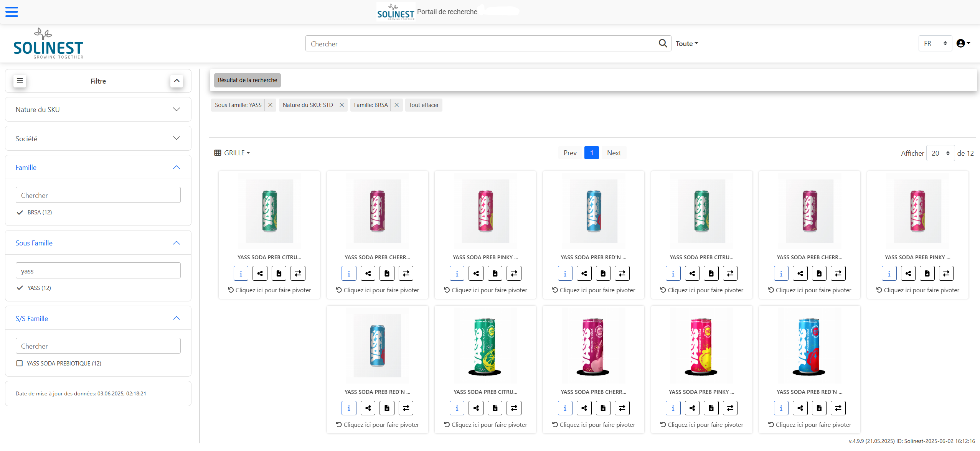Viewport: 980px width, 451px height.
Task: Open the GRILLE view mode dropdown
Action: point(232,153)
